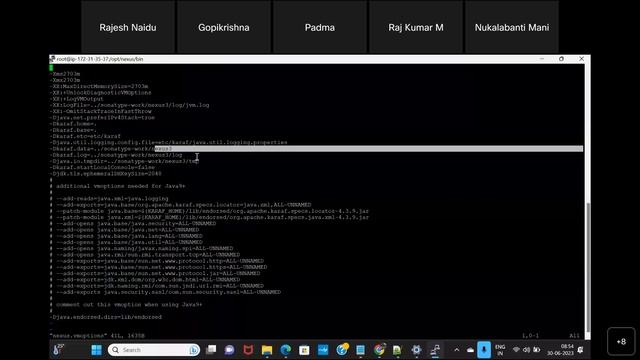640x360 pixels.
Task: Click the --add-reads=java.xml=java.logging line
Action: (x=112, y=198)
